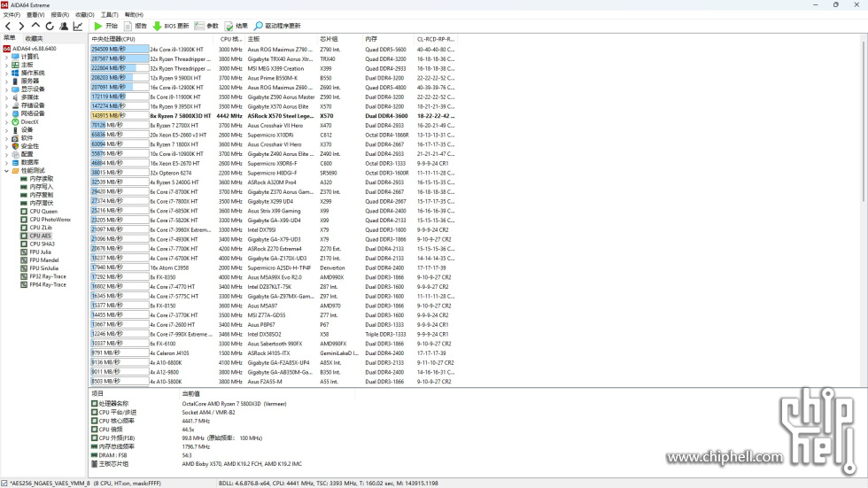The image size is (868, 488).
Task: Select the 操作系统 Windows logo icon
Action: pyautogui.click(x=16, y=73)
